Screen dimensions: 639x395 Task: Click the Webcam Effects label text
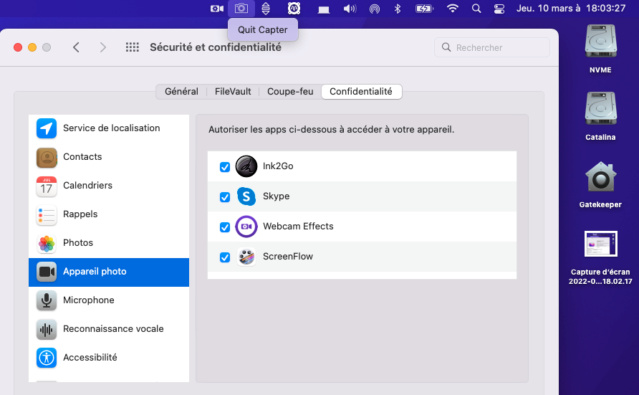[298, 226]
